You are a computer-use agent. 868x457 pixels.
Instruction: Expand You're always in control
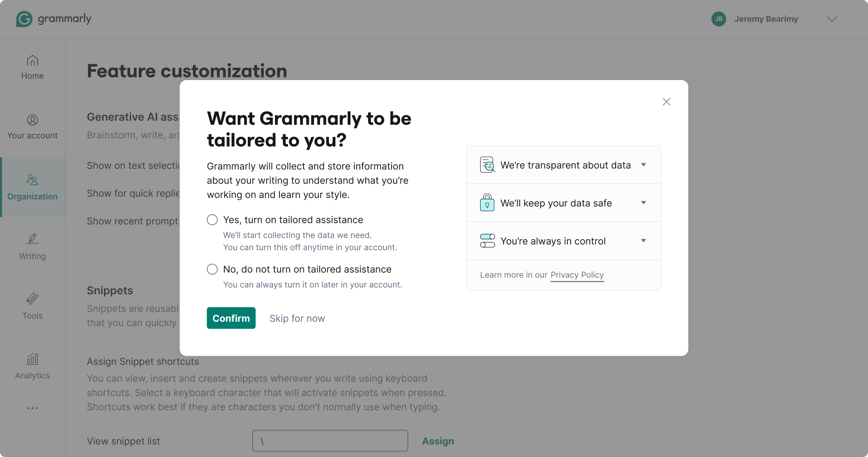pyautogui.click(x=644, y=240)
